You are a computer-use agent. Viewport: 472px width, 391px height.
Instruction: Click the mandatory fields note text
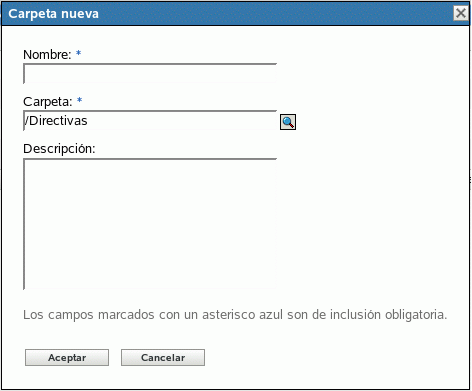tap(235, 315)
